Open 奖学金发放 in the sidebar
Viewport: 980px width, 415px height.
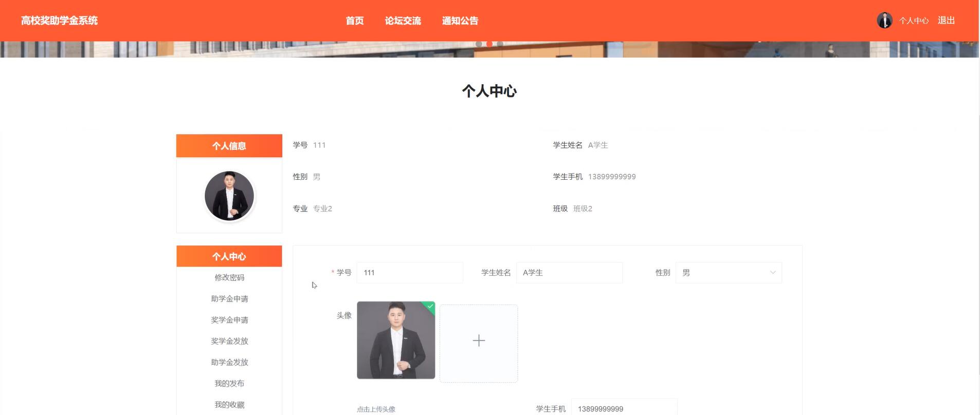229,341
